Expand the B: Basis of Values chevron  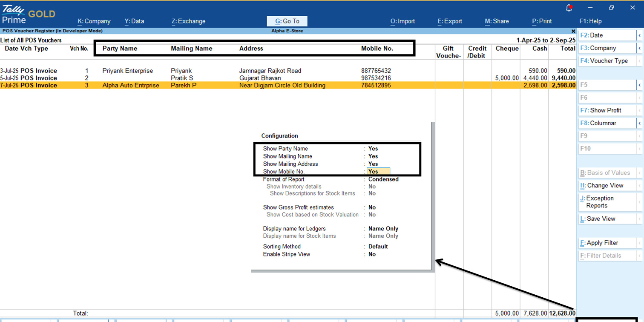pyautogui.click(x=640, y=172)
